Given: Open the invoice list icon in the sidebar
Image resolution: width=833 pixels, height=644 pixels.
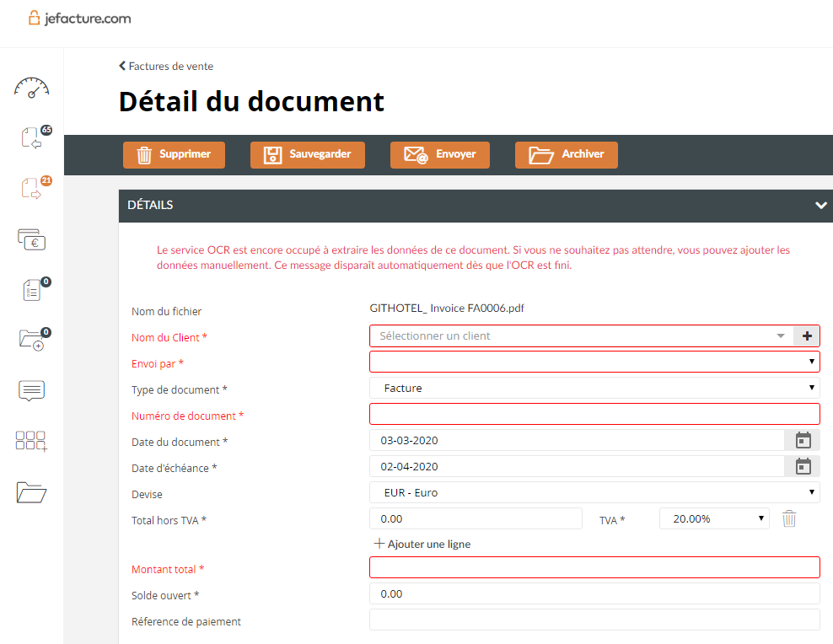Looking at the screenshot, I should (x=31, y=289).
